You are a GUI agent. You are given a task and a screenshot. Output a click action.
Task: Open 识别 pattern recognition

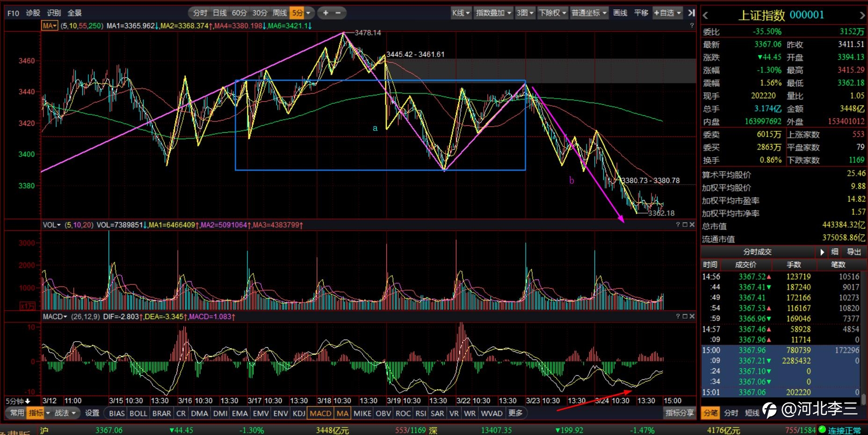(x=54, y=13)
